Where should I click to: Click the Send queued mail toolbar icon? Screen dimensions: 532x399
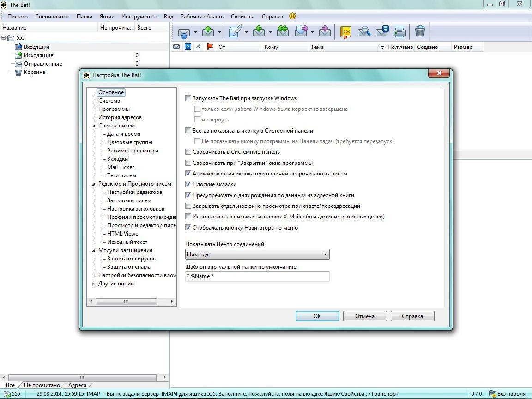208,32
